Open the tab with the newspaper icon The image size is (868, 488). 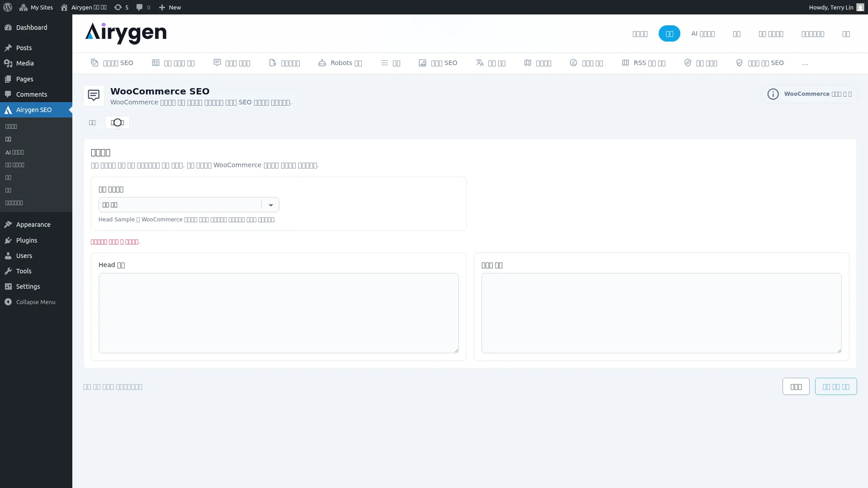point(173,63)
